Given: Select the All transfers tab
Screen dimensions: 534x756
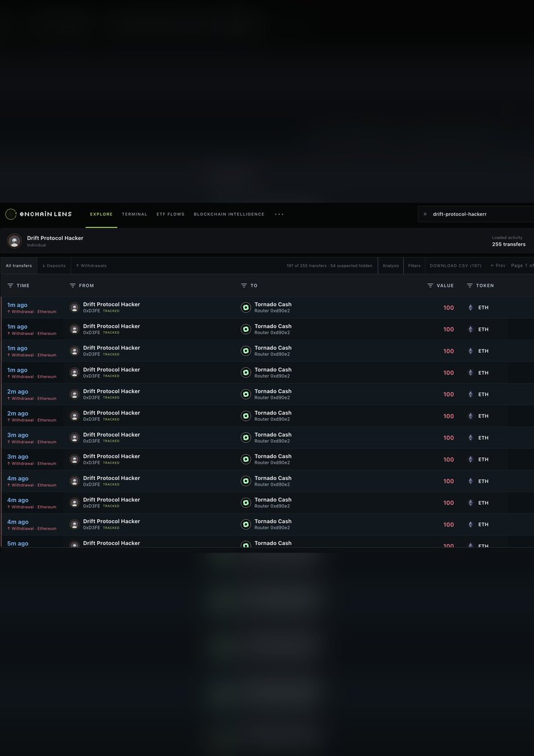Looking at the screenshot, I should point(19,266).
